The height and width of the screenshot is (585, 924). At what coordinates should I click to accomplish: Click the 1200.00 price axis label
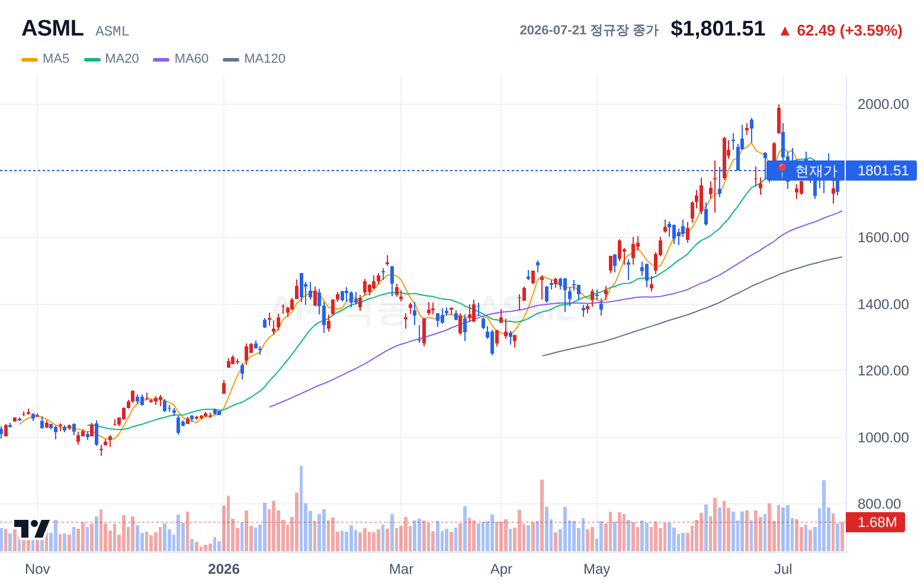click(x=883, y=371)
